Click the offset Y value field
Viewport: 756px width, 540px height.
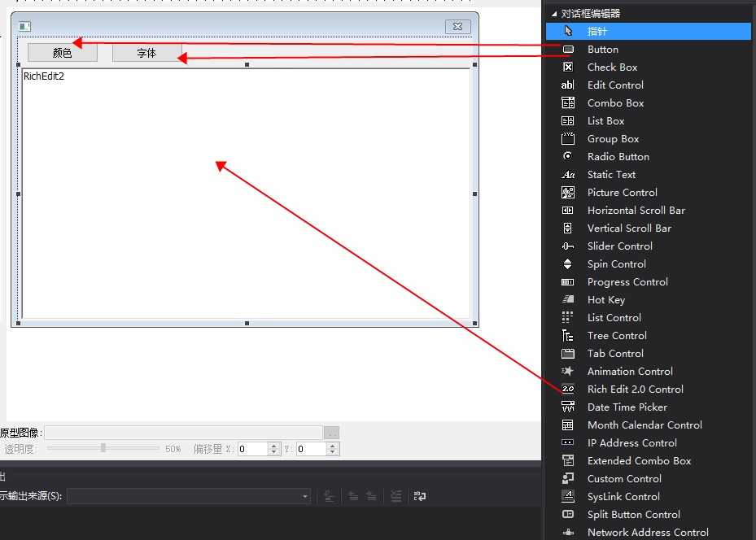pos(311,449)
